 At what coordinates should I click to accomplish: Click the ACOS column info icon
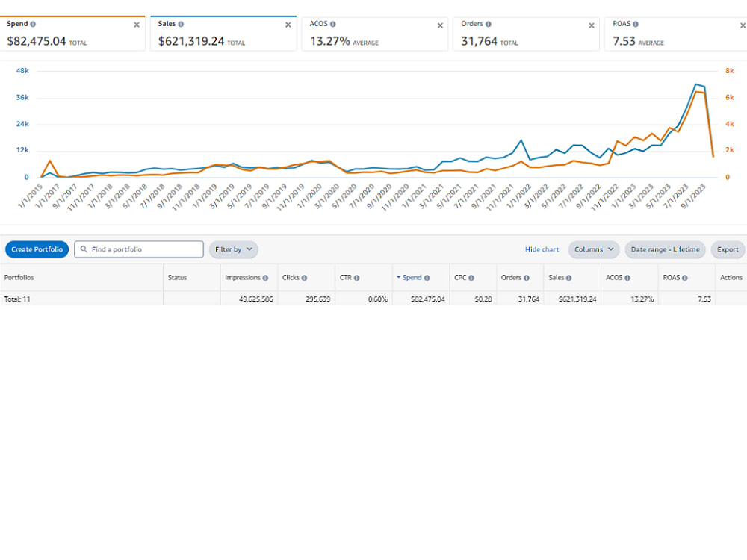(627, 278)
